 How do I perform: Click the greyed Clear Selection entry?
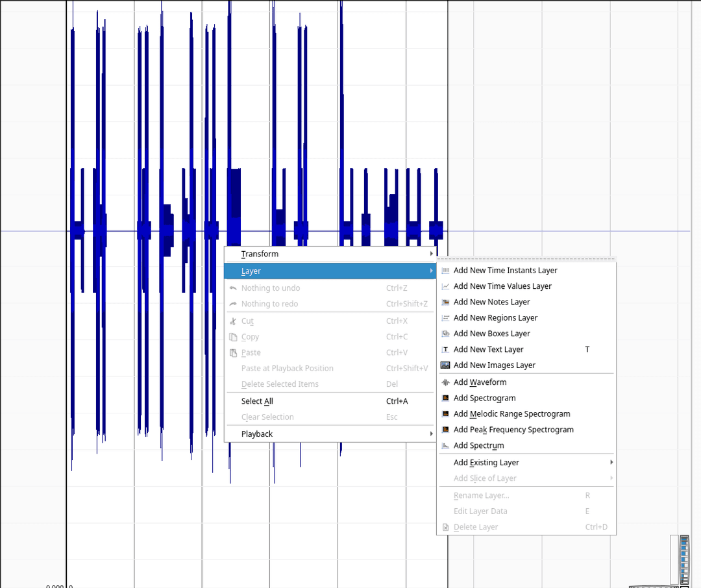click(330, 417)
